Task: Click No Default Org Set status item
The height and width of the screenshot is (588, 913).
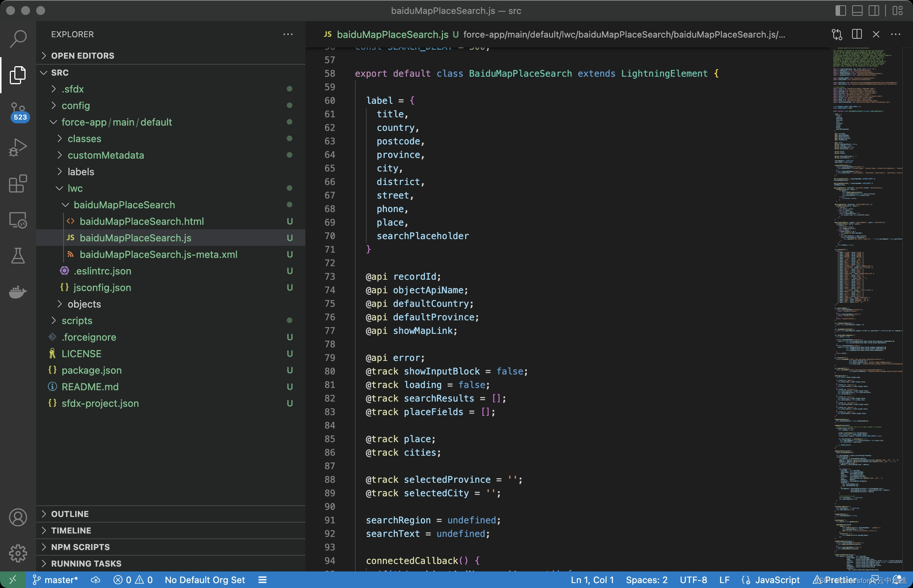Action: 205,580
